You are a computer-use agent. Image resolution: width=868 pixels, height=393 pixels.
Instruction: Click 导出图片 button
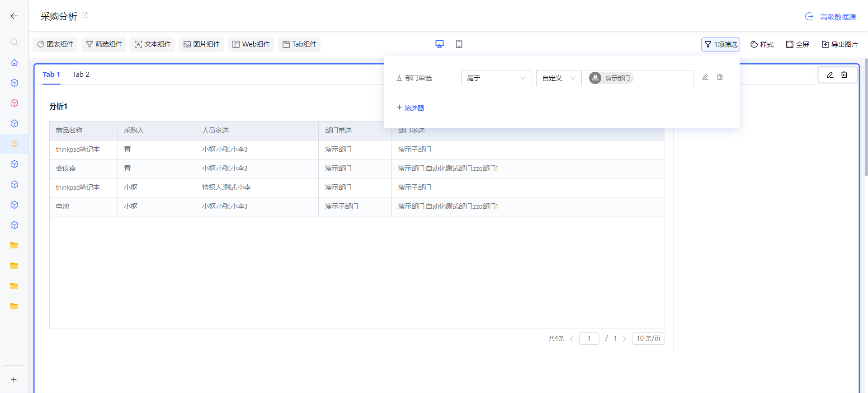coord(840,44)
